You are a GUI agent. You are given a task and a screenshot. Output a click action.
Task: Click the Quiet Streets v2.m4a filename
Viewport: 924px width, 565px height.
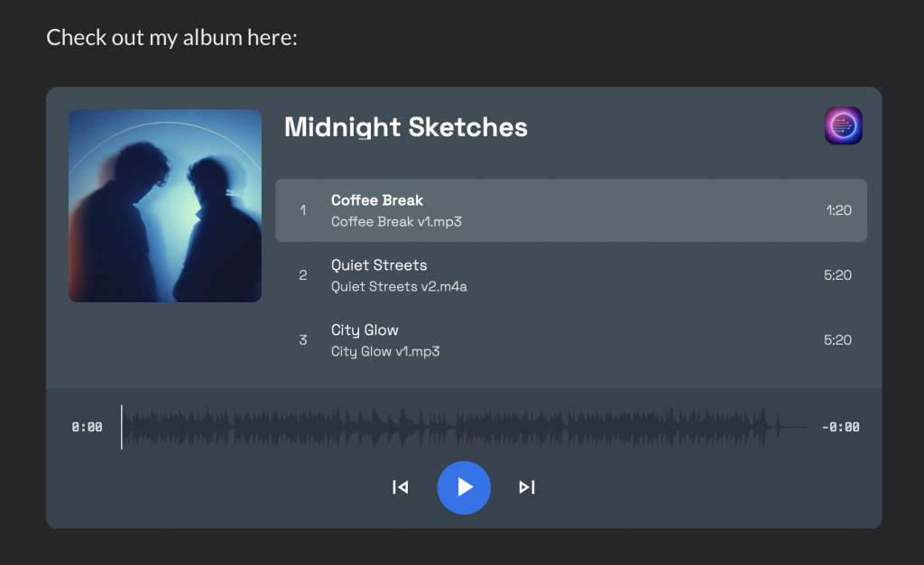[399, 287]
